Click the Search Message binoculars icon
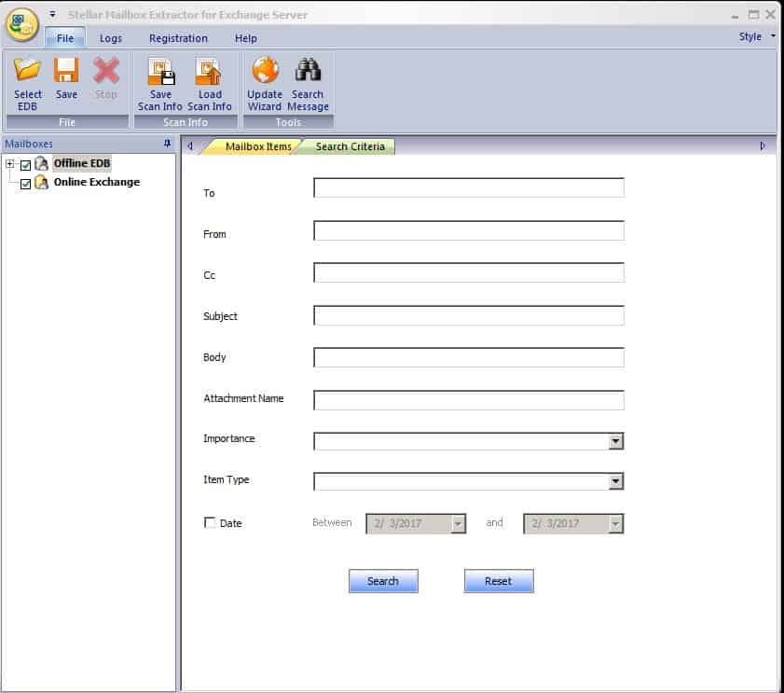The height and width of the screenshot is (693, 784). point(308,70)
